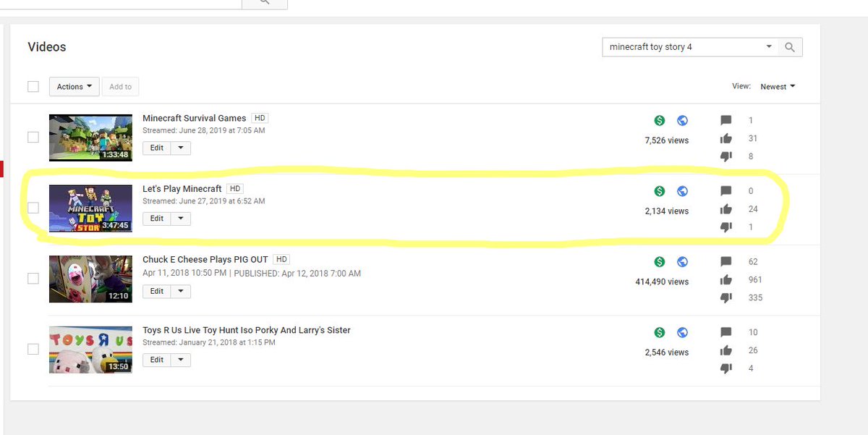
Task: Click Edit button for Let's Play Minecraft
Action: (x=157, y=219)
